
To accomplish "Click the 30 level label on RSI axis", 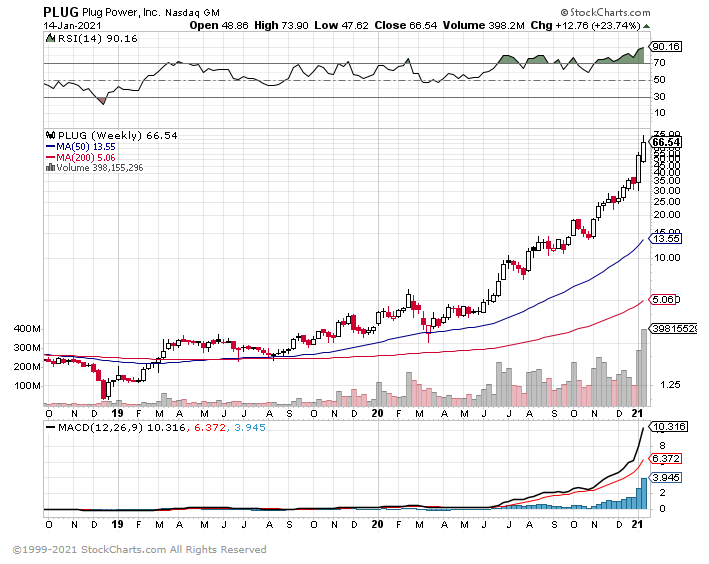I will pyautogui.click(x=659, y=97).
